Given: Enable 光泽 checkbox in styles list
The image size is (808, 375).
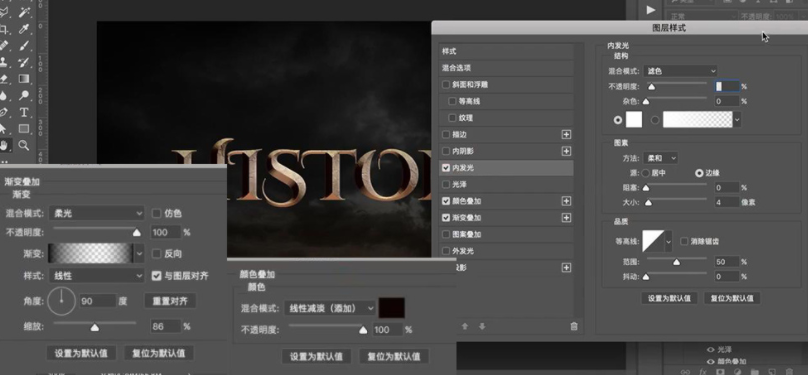Looking at the screenshot, I should pyautogui.click(x=446, y=184).
